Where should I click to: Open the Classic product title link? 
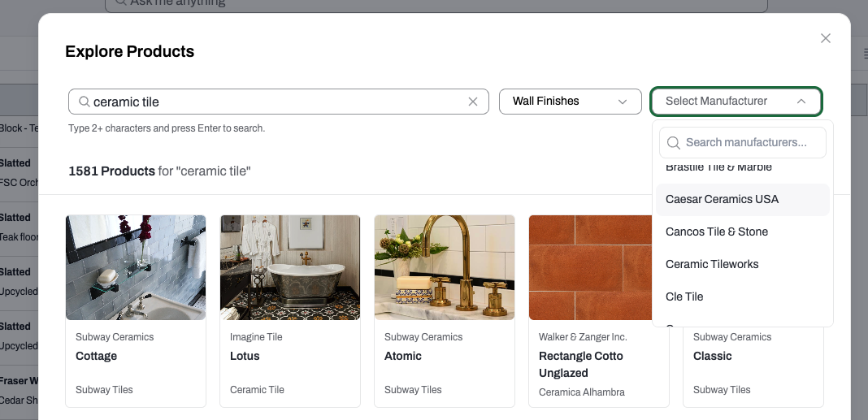(713, 357)
